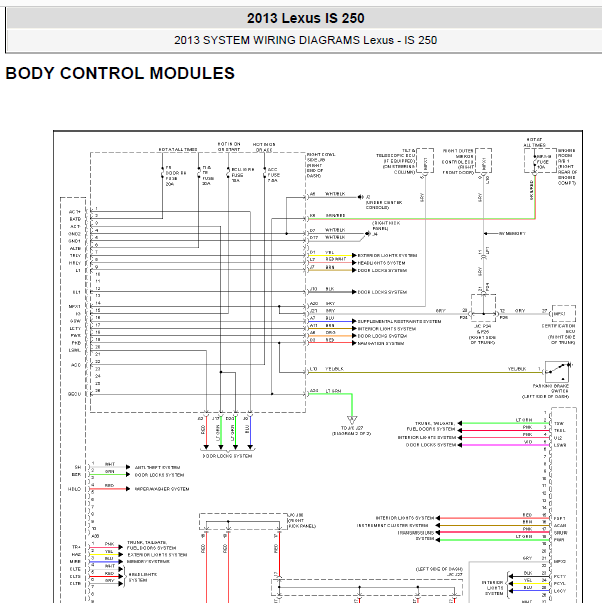
Task: Click "EXTERIOR LIGHTS SYSTEM" beside the MAZ YEL wire
Action: pyautogui.click(x=157, y=555)
